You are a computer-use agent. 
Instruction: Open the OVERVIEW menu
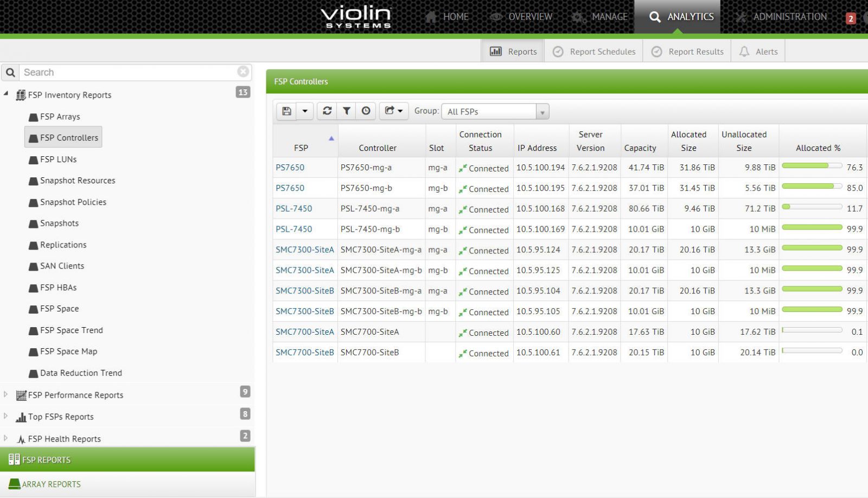[521, 17]
